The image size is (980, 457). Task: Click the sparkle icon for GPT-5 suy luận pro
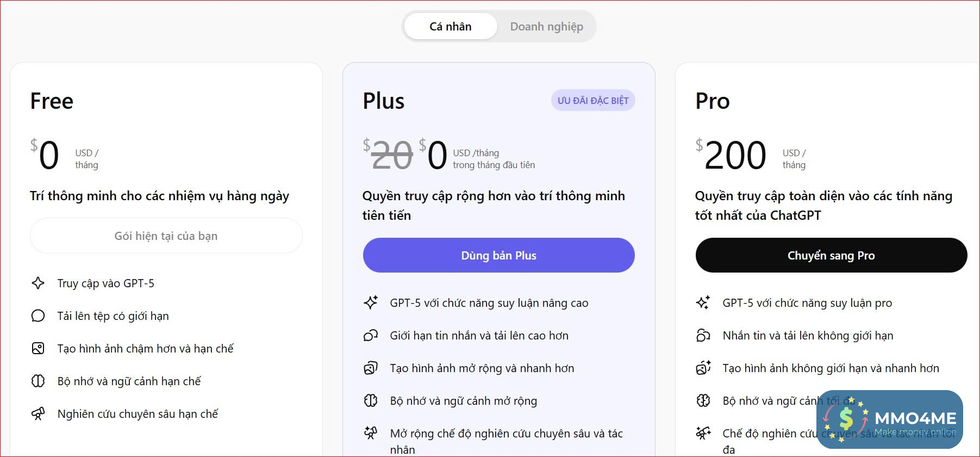pos(703,302)
